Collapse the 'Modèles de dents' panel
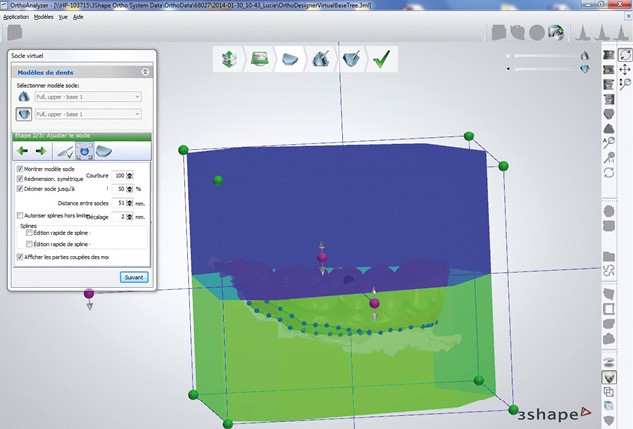 tap(146, 72)
